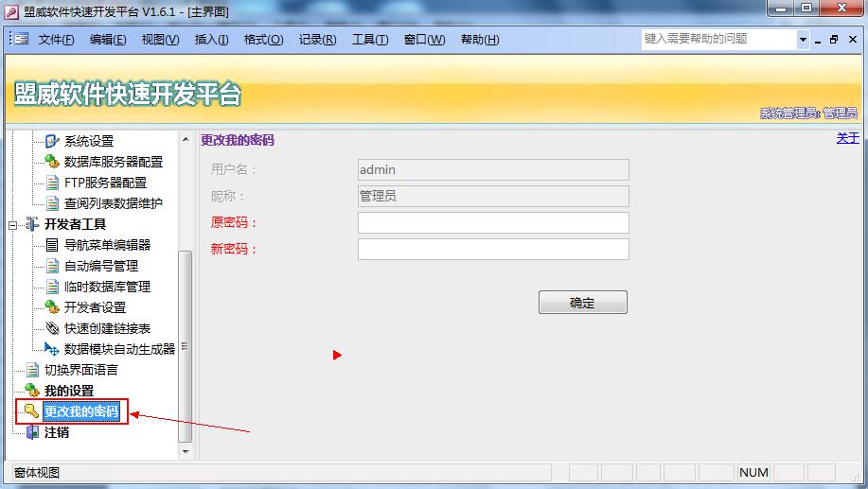Select 开发者设置 tree item
Image resolution: width=868 pixels, height=489 pixels.
95,307
